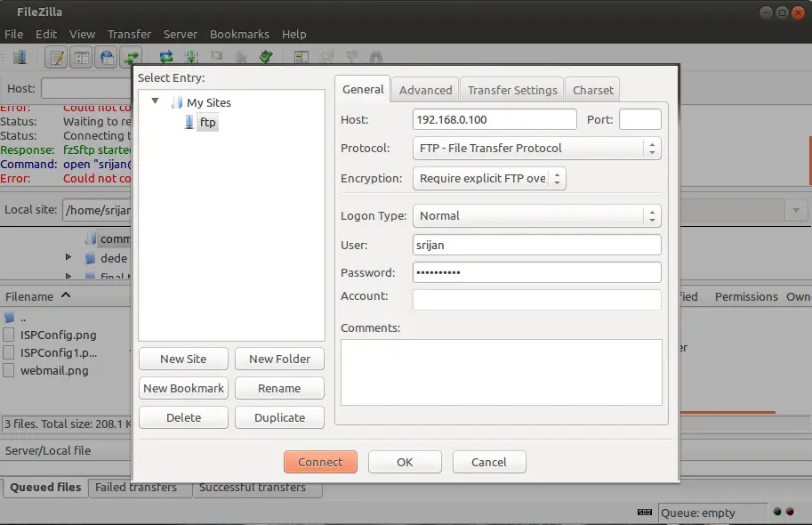Image resolution: width=812 pixels, height=525 pixels.
Task: Open the Transfer menu
Action: pyautogui.click(x=130, y=34)
